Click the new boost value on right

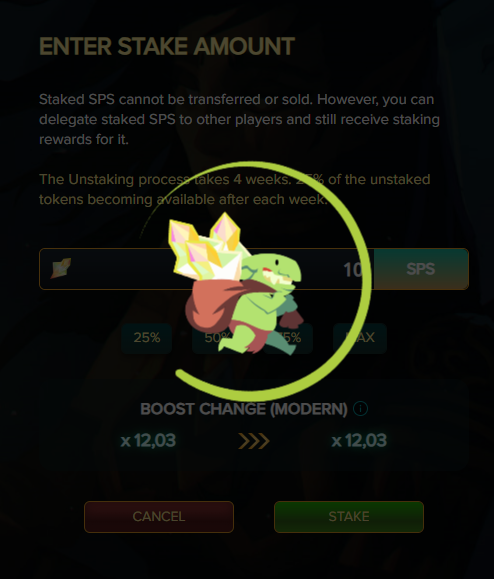tap(359, 441)
